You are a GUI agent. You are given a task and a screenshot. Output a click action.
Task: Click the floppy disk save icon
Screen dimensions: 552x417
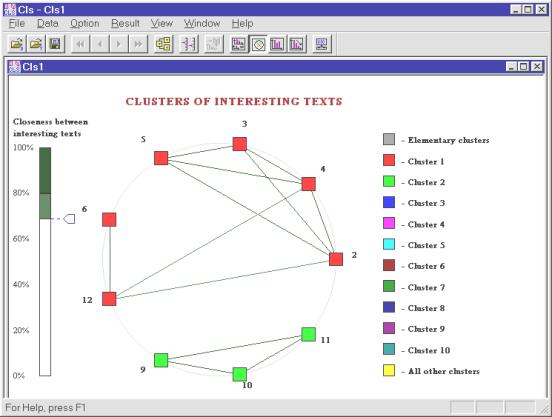[55, 44]
